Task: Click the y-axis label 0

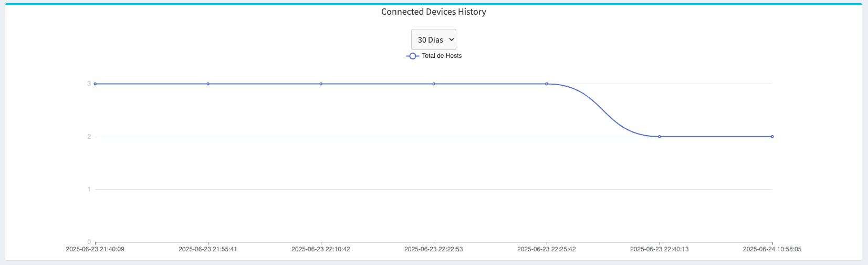Action: click(x=89, y=242)
